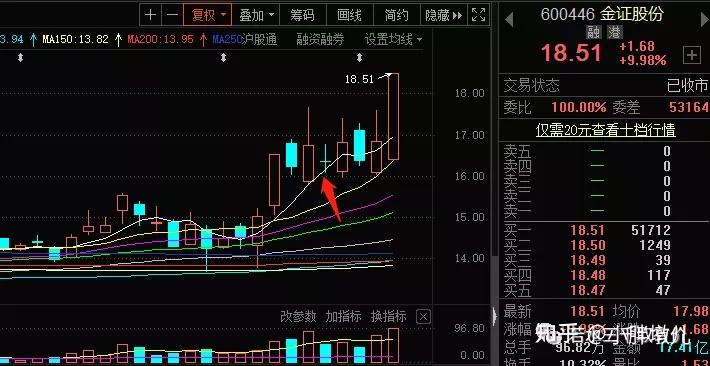Toggle fullscreen chart icon
Viewport: 710px width, 366px height.
point(478,15)
